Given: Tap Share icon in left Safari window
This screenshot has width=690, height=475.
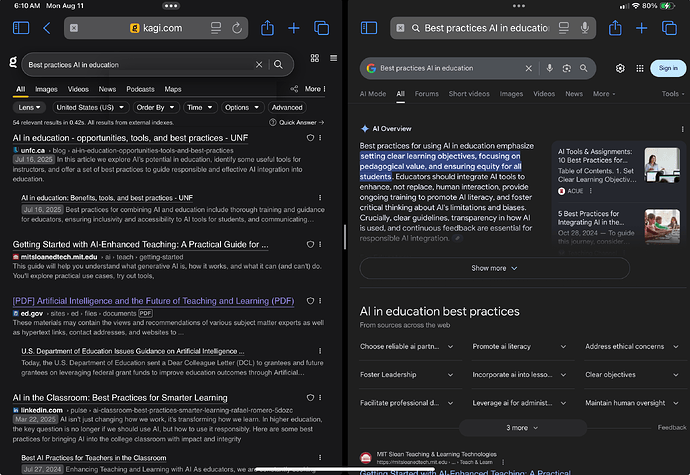Looking at the screenshot, I should pyautogui.click(x=267, y=28).
